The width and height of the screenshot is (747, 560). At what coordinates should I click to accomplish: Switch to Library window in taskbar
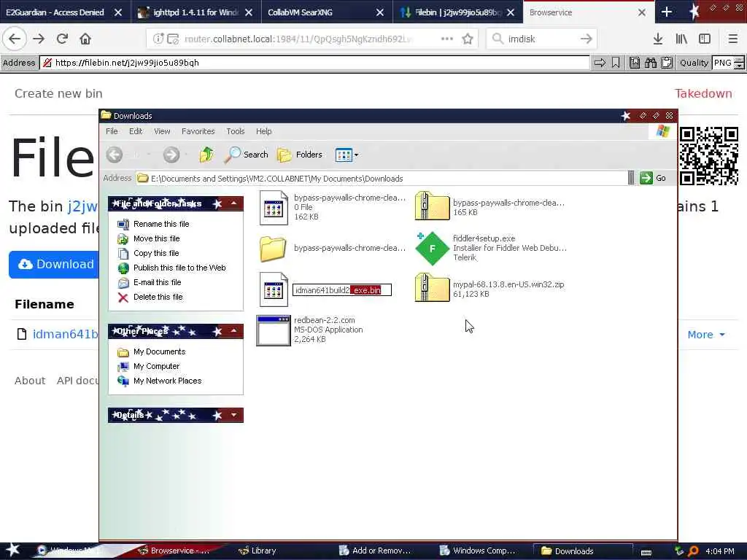coord(258,551)
